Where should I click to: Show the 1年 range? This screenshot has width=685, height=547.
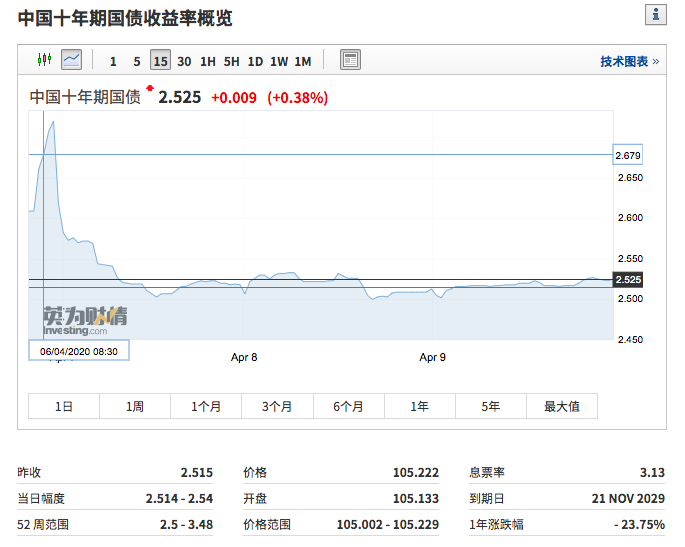click(x=420, y=406)
